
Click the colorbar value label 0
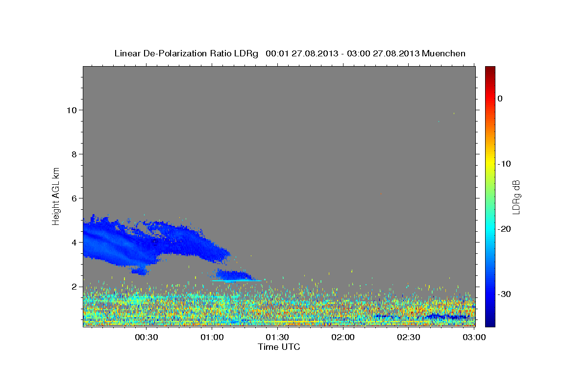coord(500,98)
